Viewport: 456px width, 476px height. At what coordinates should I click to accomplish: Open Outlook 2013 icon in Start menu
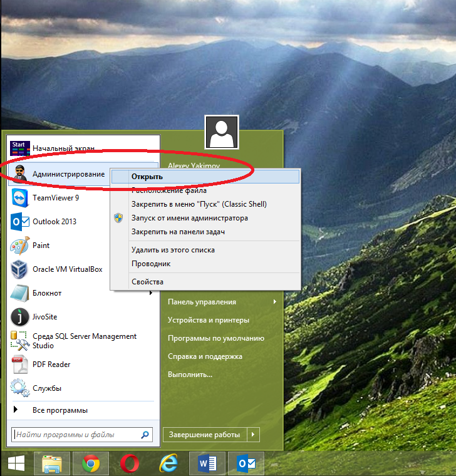click(x=20, y=222)
